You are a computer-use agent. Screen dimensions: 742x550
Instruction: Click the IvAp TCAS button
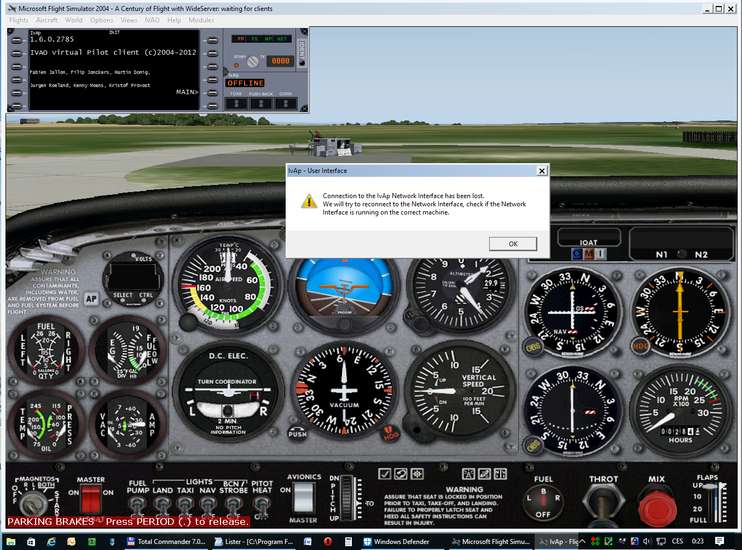[x=236, y=103]
